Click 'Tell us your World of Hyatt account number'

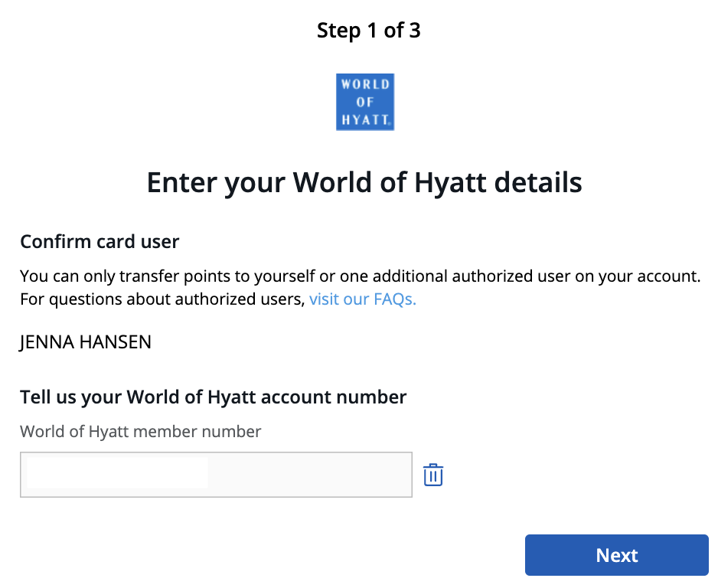pos(213,397)
